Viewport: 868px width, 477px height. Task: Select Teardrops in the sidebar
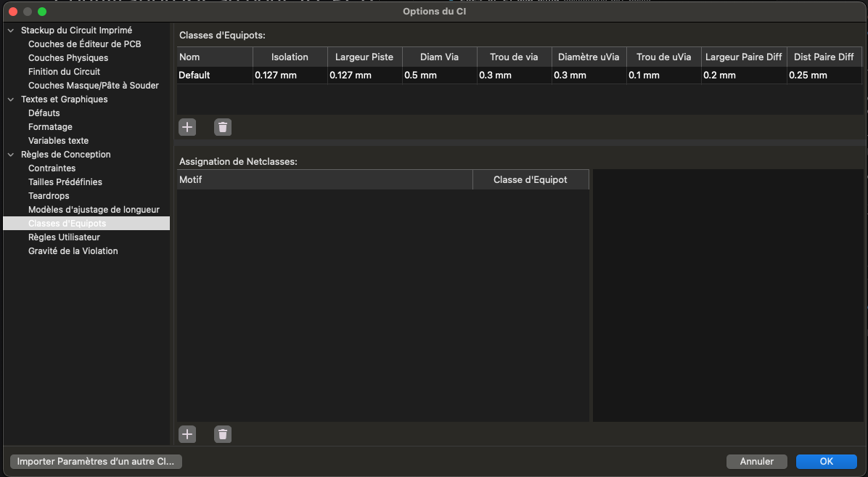(49, 195)
